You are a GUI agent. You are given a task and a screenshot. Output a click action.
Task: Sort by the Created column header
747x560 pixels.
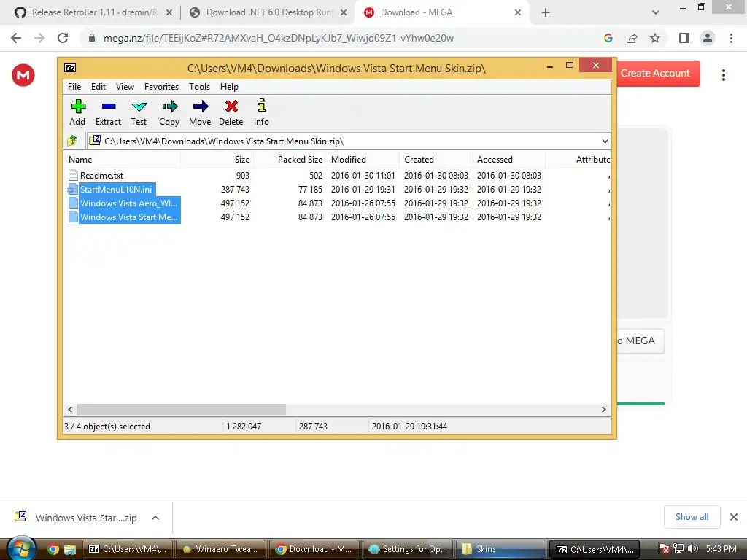point(436,160)
